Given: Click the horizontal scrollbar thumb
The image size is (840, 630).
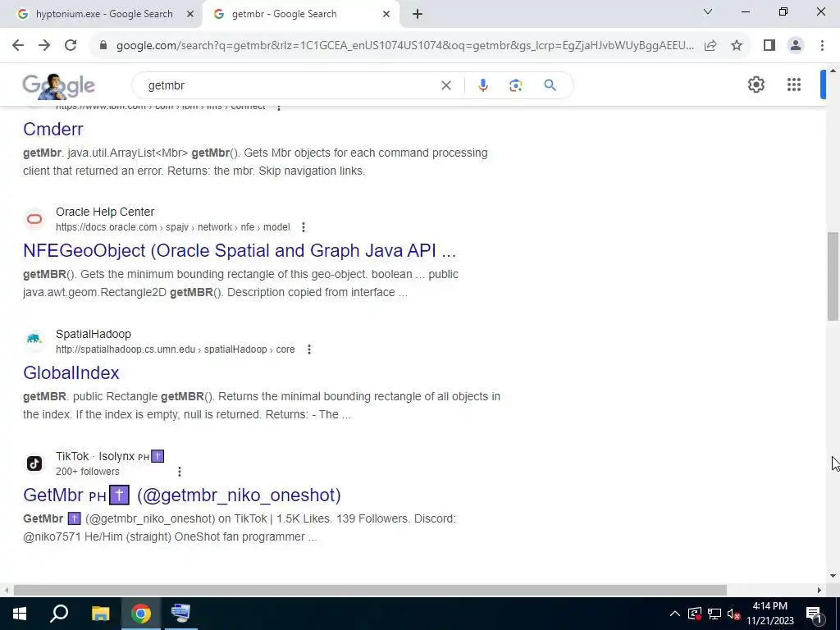Looking at the screenshot, I should (370, 590).
